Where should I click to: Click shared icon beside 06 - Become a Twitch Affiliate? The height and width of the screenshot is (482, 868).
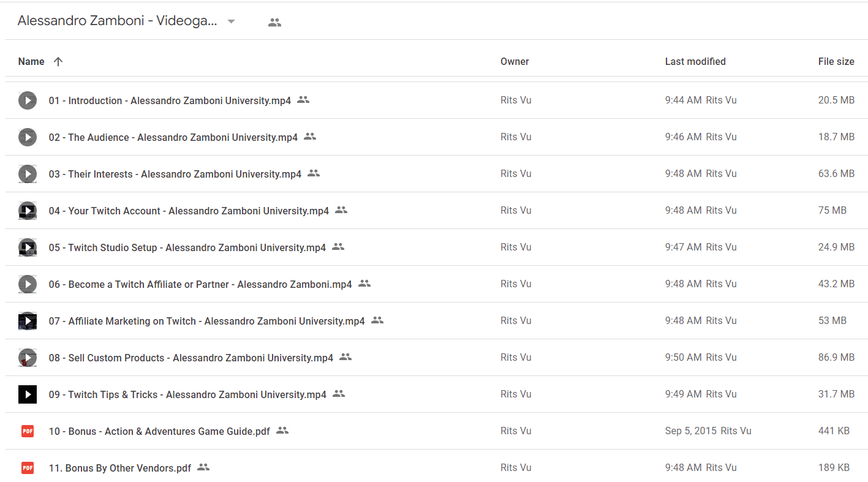pos(364,283)
